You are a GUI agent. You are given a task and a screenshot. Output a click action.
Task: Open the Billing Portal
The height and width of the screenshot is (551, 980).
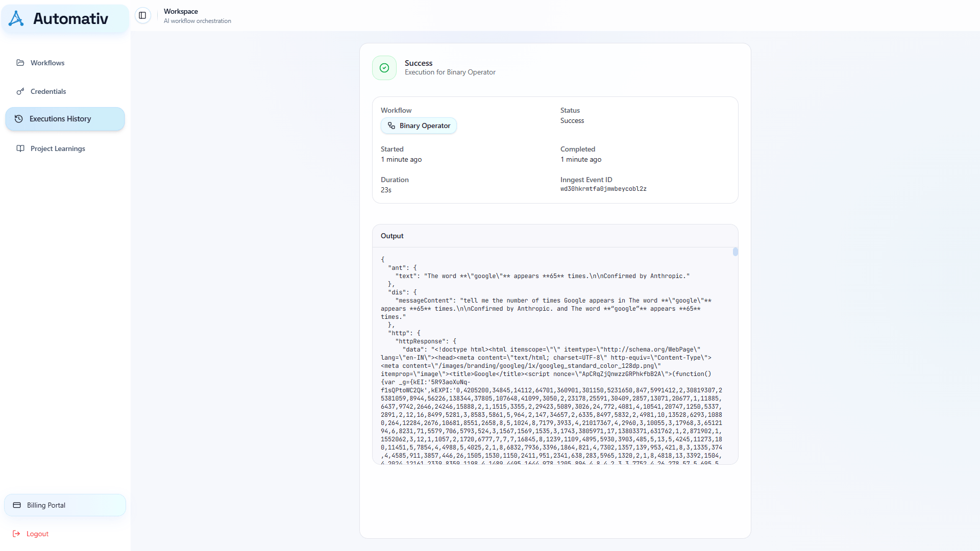(65, 505)
